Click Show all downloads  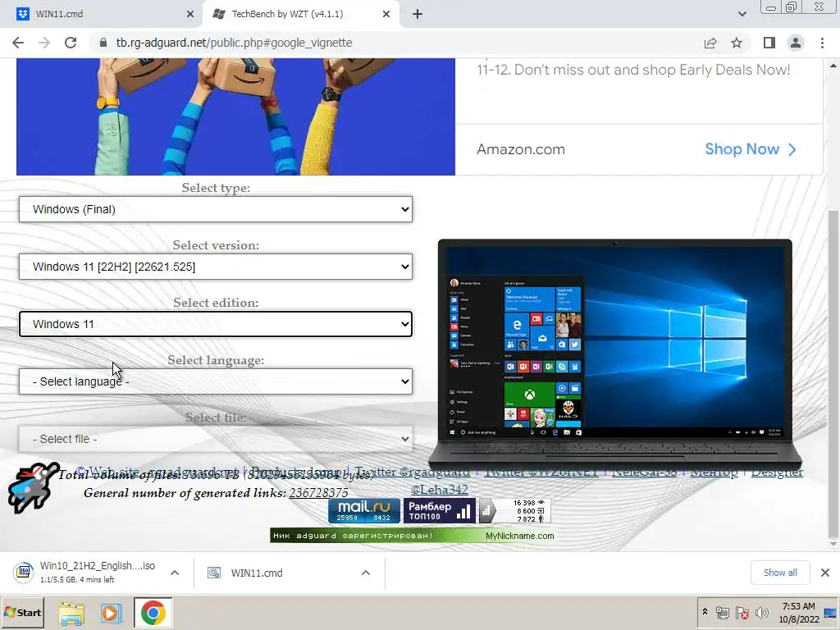tap(780, 573)
